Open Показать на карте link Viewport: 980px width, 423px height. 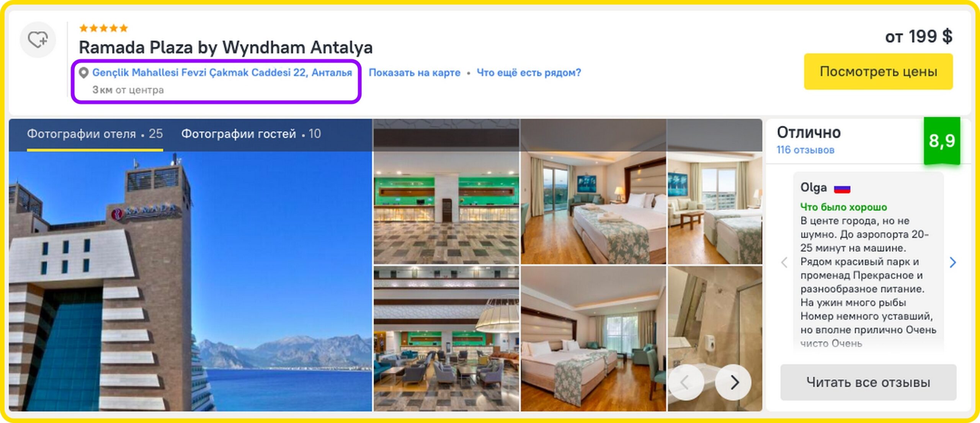[x=415, y=72]
